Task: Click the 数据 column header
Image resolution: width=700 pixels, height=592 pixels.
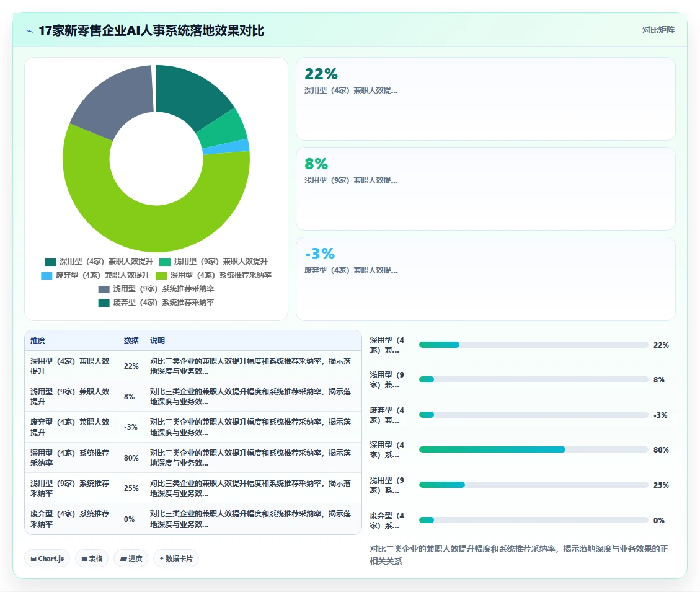Action: click(131, 341)
